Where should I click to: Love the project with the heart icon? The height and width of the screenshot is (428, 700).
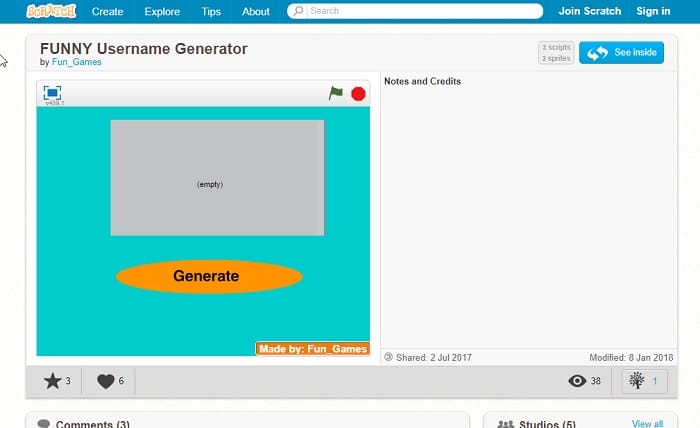(x=106, y=381)
